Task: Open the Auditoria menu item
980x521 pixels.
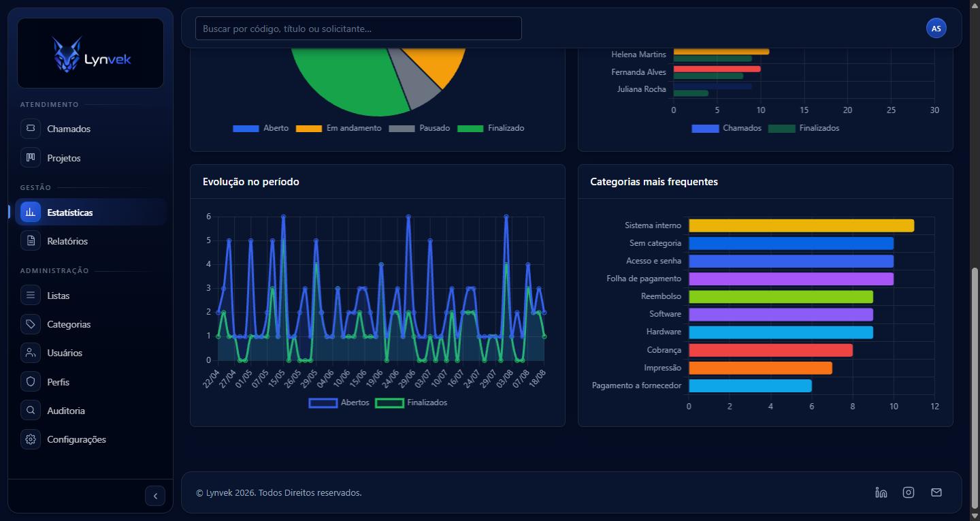Action: point(91,411)
